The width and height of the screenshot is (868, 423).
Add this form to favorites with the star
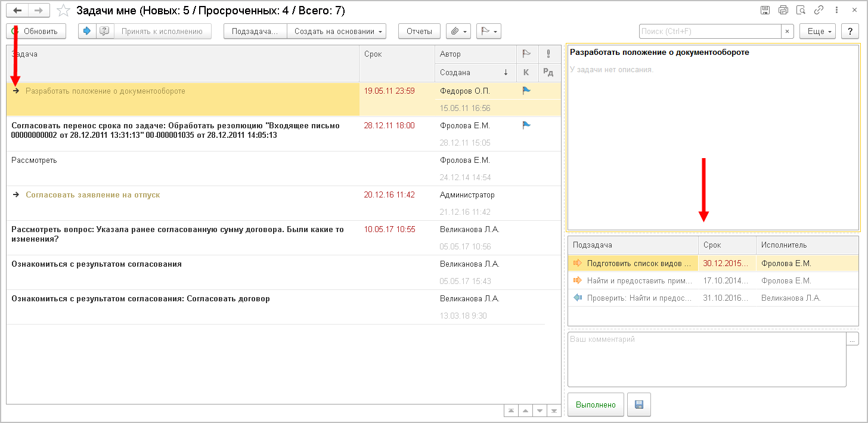point(63,10)
